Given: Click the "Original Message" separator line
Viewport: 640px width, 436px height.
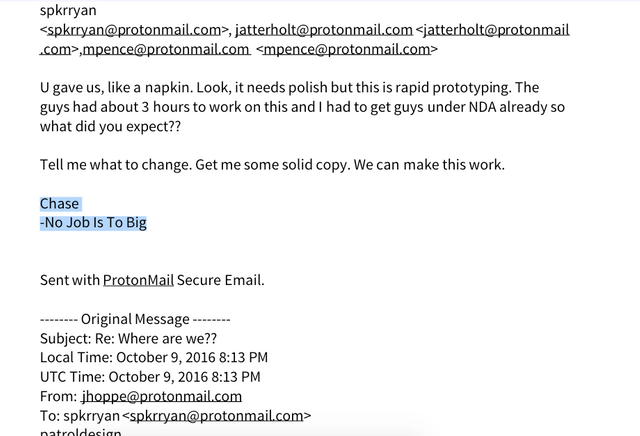Looking at the screenshot, I should [x=135, y=319].
